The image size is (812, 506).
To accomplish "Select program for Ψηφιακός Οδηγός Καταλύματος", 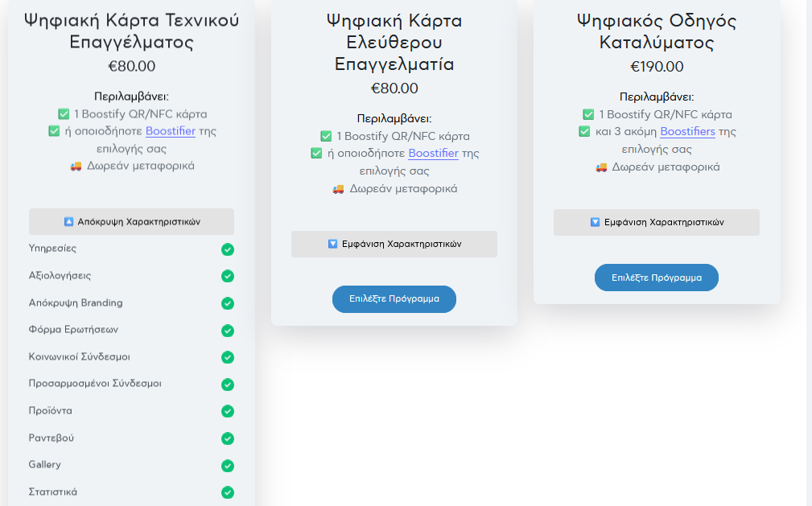I will [x=656, y=278].
